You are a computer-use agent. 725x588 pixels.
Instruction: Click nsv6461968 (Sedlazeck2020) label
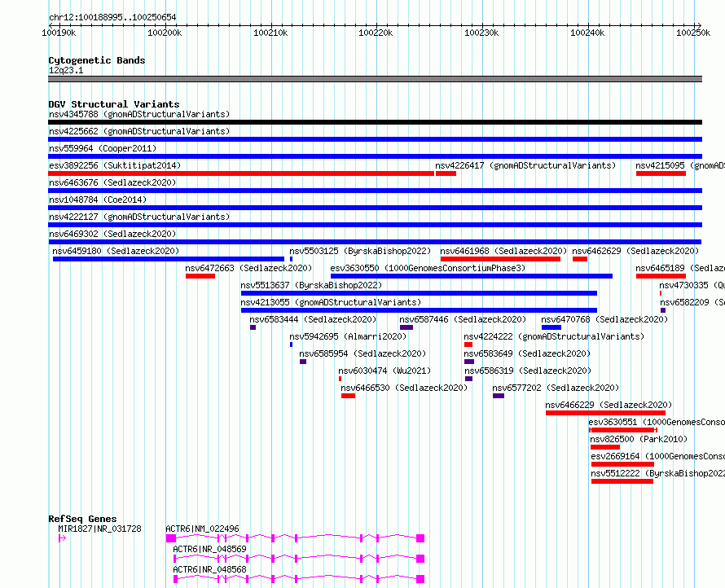503,251
